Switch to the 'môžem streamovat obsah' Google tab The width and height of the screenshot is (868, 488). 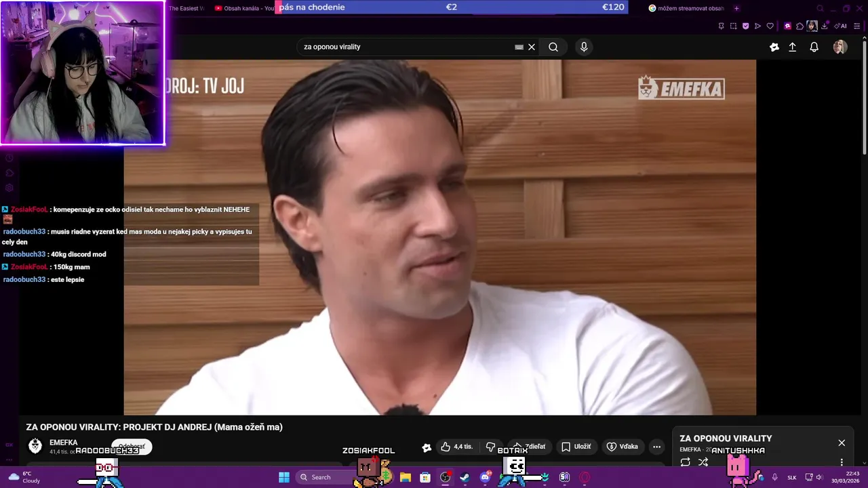click(x=686, y=8)
